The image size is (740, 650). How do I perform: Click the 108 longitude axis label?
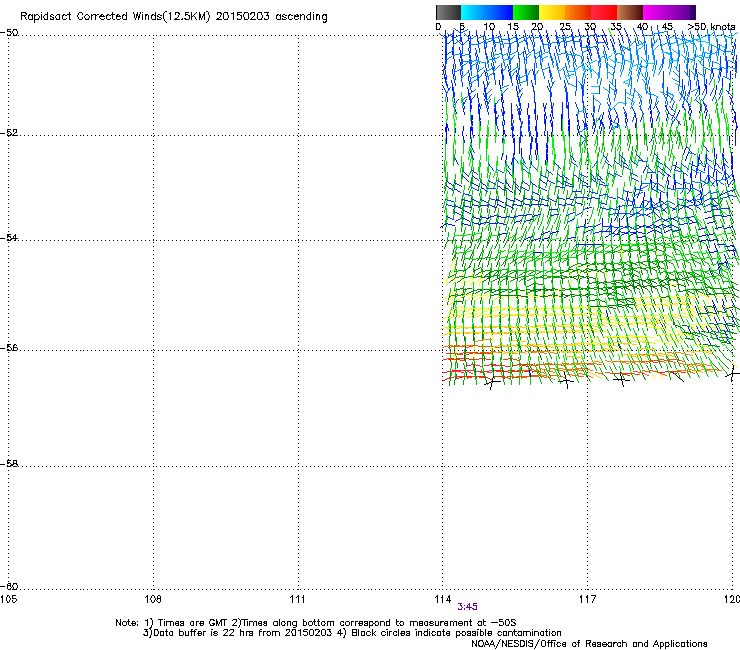(x=153, y=599)
